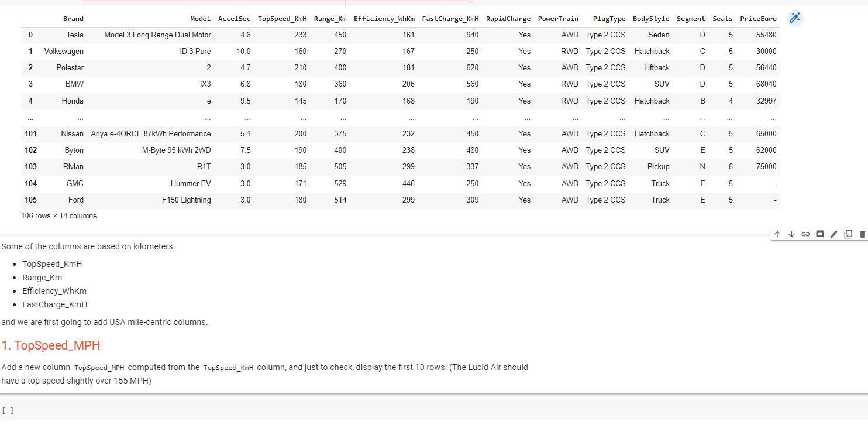The image size is (868, 428).
Task: Click Tesla's price value 55480
Action: (x=766, y=35)
